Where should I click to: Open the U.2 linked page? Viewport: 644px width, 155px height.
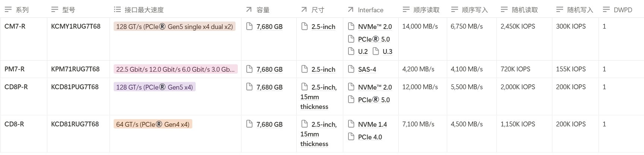363,52
